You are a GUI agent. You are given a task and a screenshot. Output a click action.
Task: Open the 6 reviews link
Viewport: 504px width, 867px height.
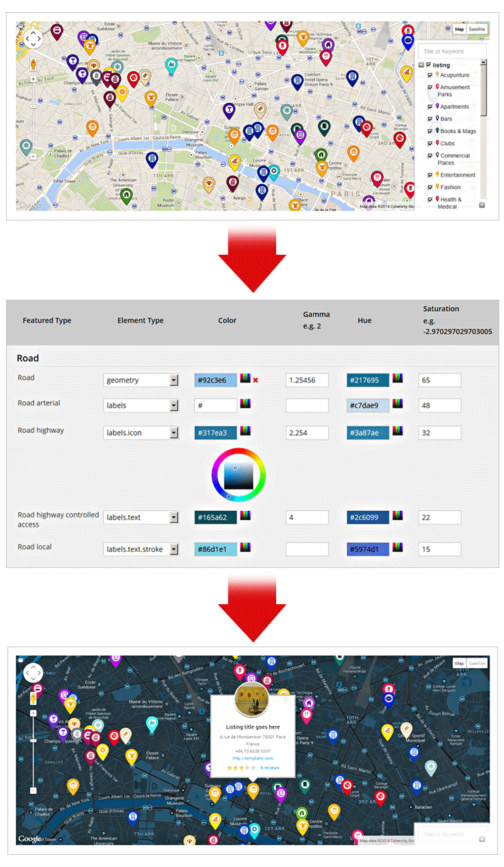(x=269, y=768)
